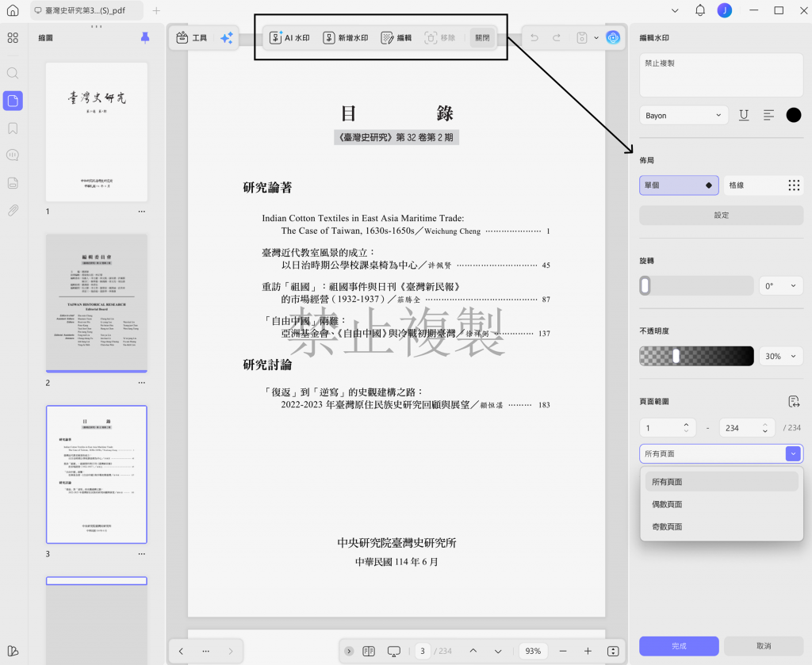Click the 設定 settings button
The height and width of the screenshot is (665, 812).
coord(722,216)
